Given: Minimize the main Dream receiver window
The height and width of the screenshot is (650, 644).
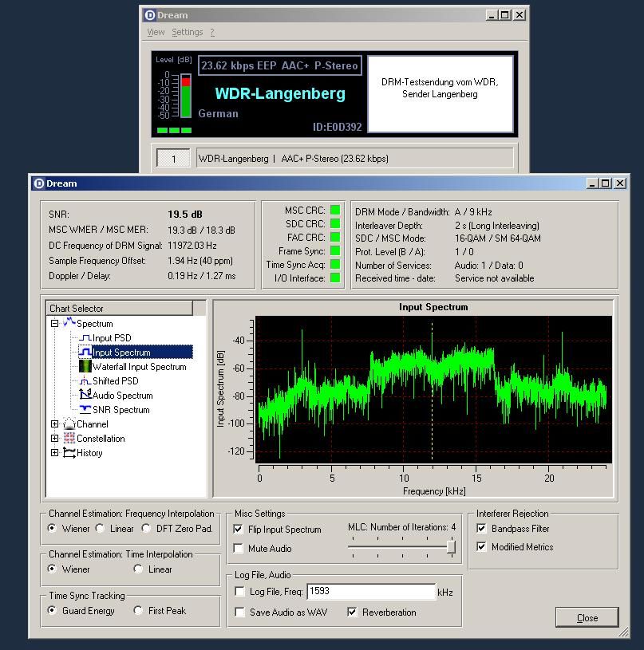Looking at the screenshot, I should 492,15.
